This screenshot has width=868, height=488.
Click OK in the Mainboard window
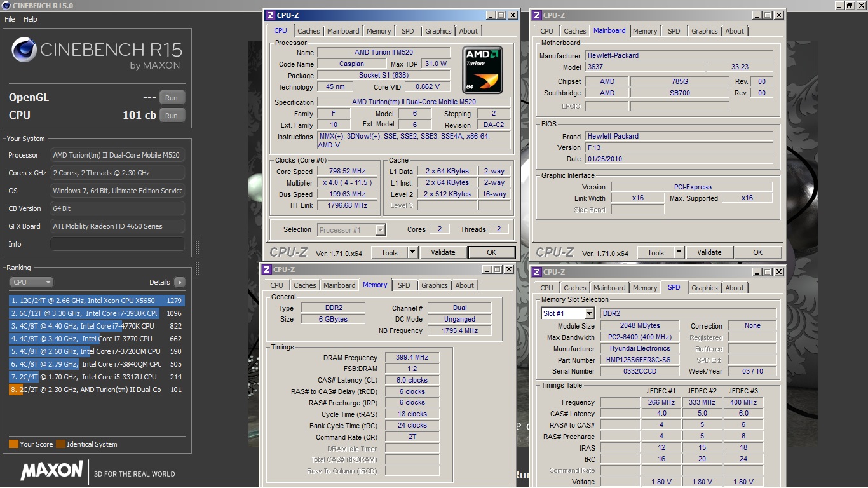click(757, 252)
